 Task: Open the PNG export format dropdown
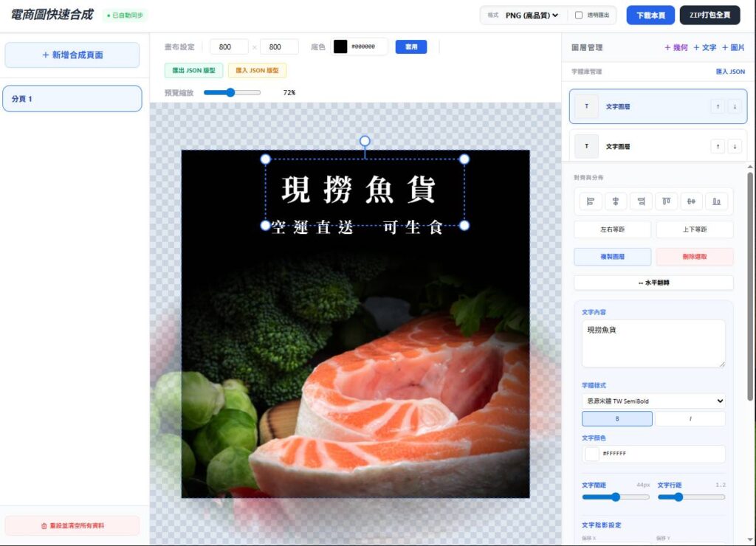[x=532, y=15]
